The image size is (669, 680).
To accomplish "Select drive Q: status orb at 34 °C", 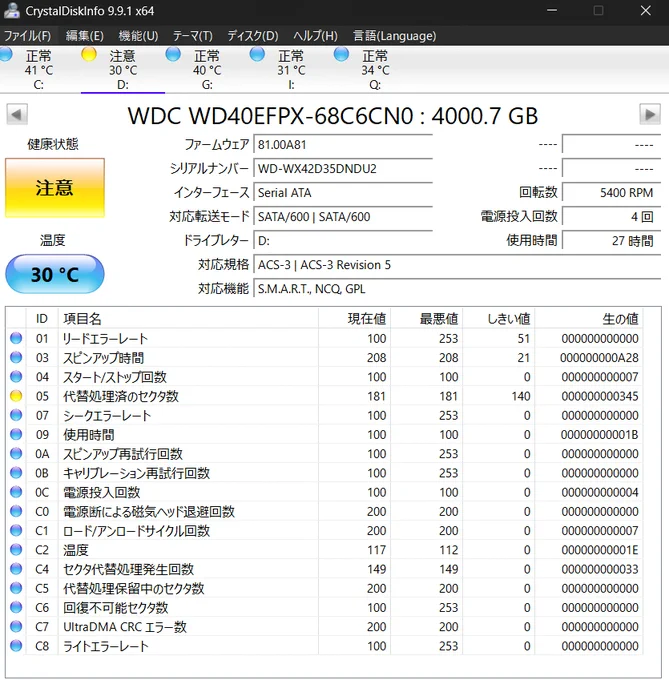I will 341,54.
